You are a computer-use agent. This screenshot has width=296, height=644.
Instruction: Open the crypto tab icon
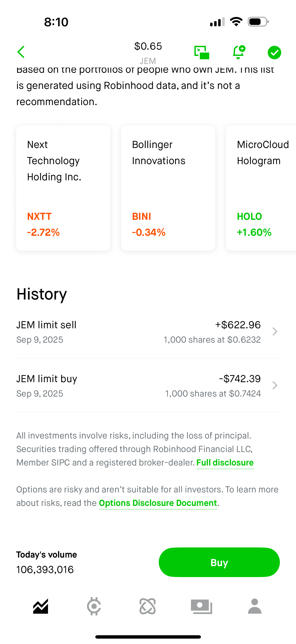[x=94, y=606]
